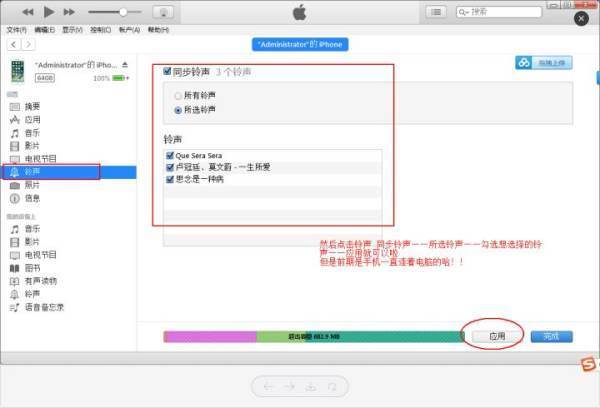600x408 pixels.
Task: Uncheck the Que Sera Sera ringtone
Action: click(169, 156)
